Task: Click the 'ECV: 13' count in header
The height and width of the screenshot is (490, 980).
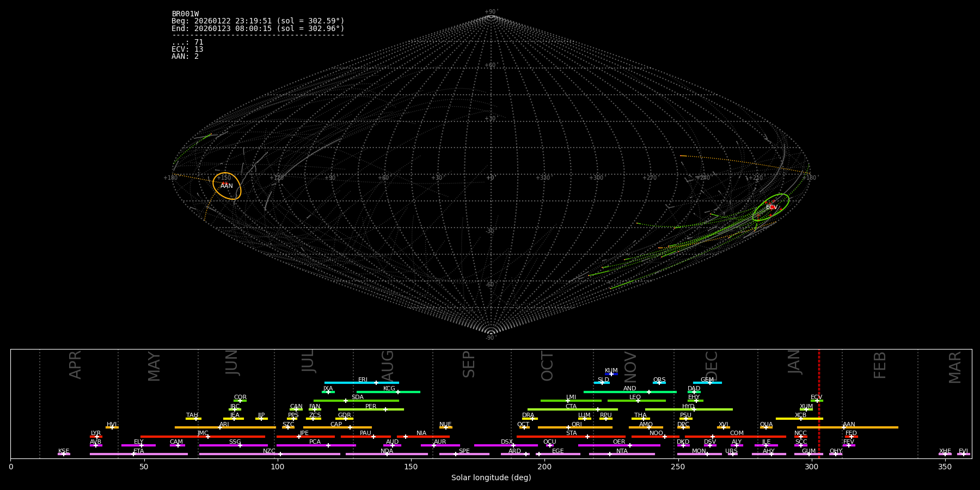Action: pos(187,50)
